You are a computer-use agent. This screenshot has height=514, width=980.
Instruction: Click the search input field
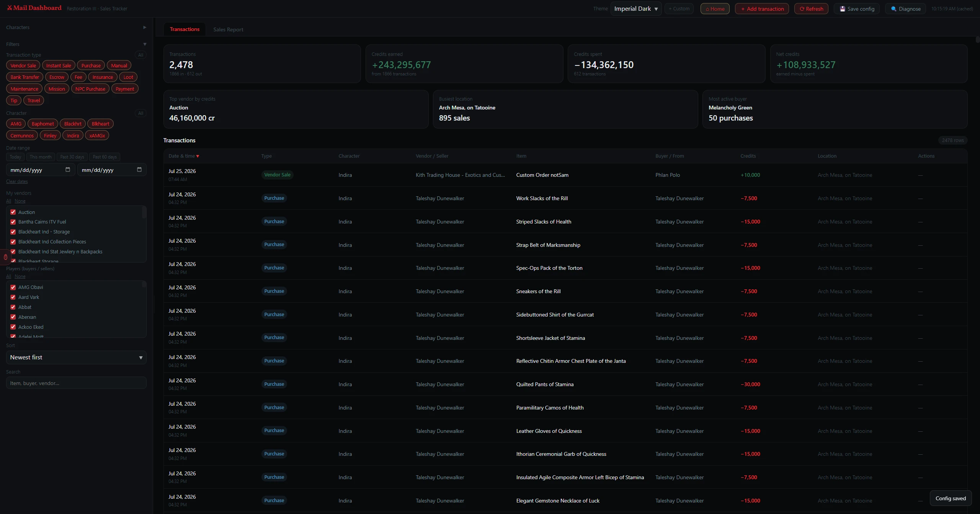(x=76, y=383)
